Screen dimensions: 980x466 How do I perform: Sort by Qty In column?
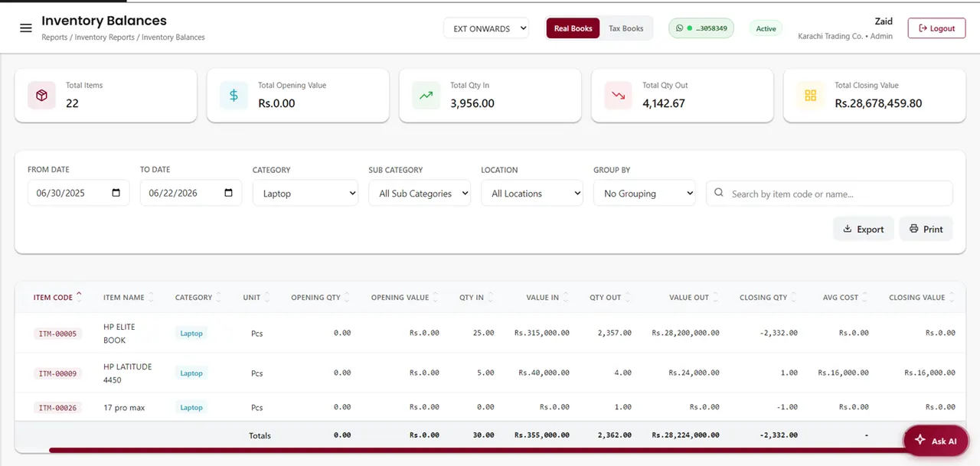point(476,297)
